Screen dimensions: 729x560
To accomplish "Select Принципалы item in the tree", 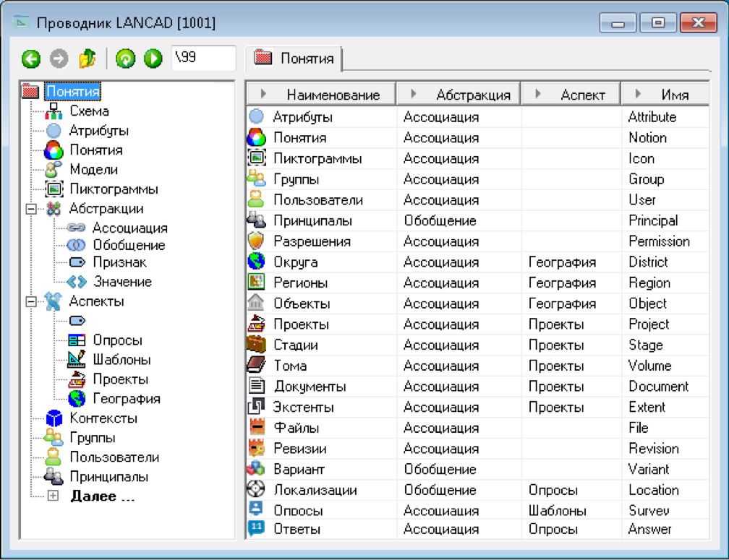I will 108,476.
